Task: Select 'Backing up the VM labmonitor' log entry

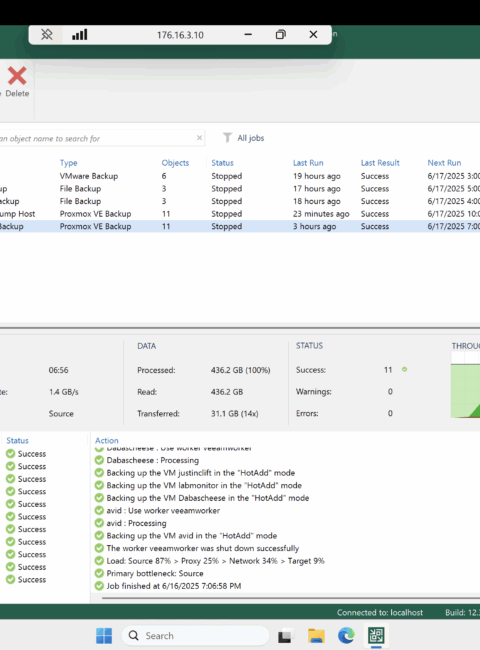Action: coord(204,485)
